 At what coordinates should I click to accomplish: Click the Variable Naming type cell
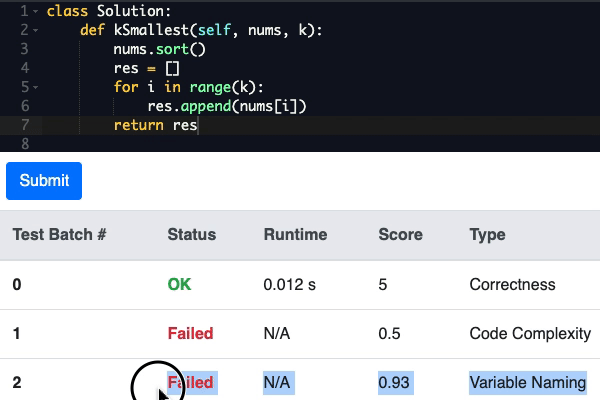point(528,382)
